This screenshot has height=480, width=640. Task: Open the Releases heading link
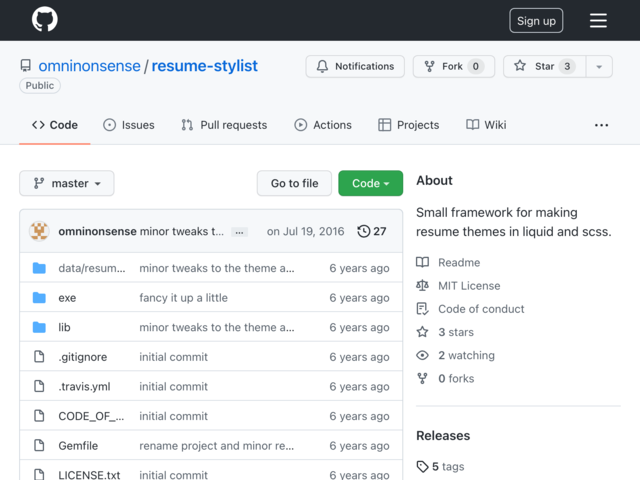click(443, 436)
